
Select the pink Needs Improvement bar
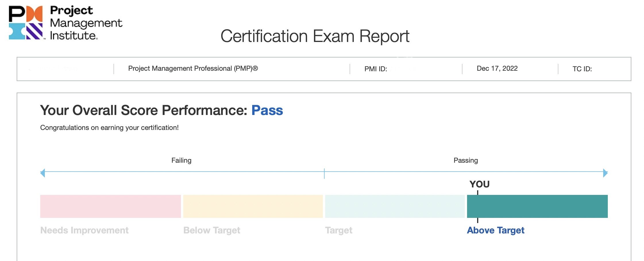click(111, 206)
